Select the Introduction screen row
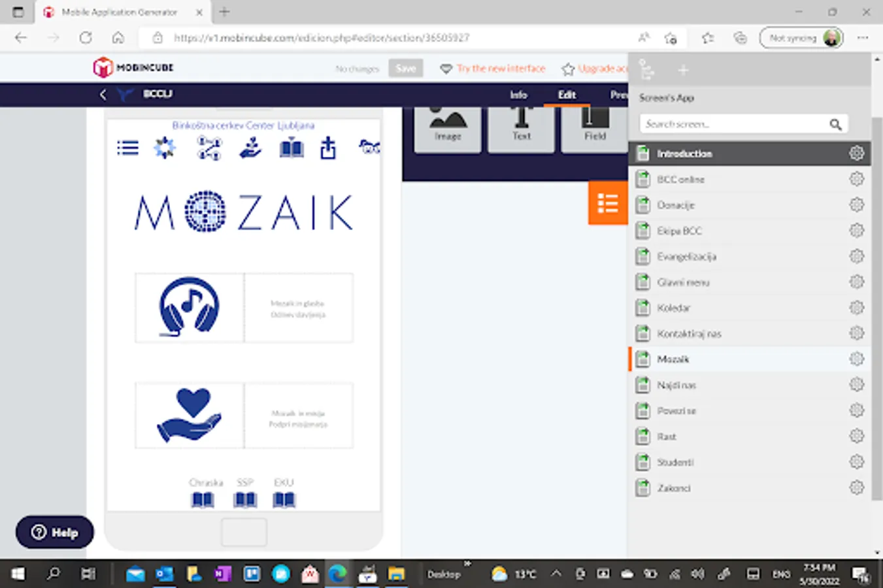This screenshot has height=588, width=883. point(750,154)
